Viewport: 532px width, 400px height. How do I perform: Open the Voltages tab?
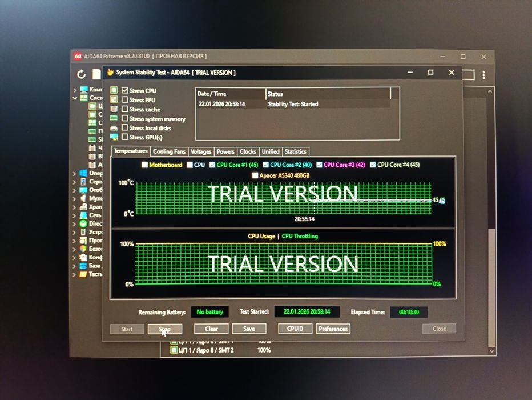(x=201, y=151)
